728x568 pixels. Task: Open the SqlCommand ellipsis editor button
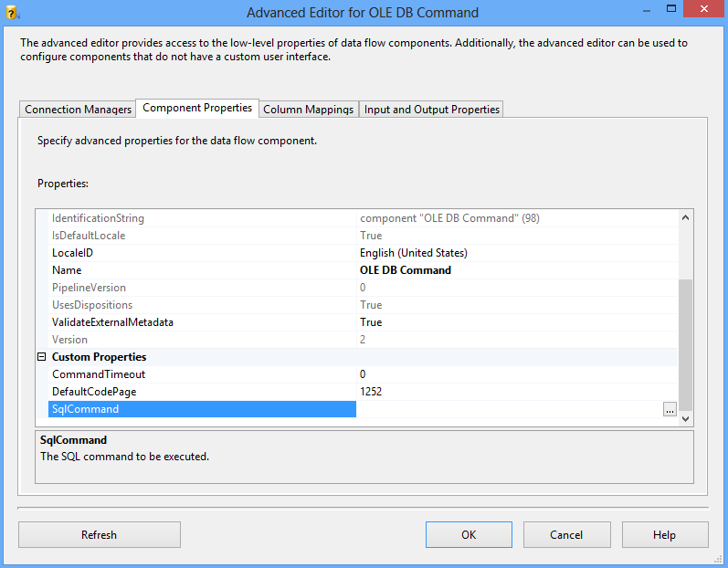[670, 409]
